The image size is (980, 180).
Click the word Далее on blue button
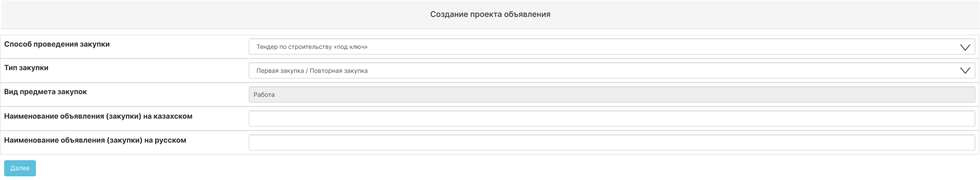[x=20, y=168]
